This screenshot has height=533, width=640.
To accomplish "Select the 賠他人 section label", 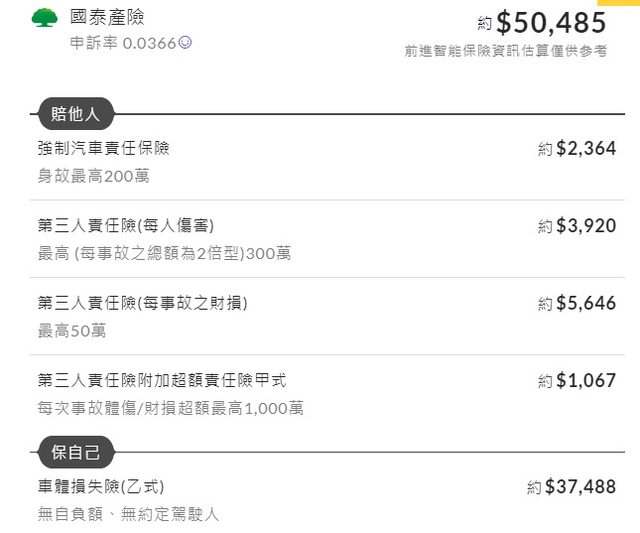I will (76, 114).
